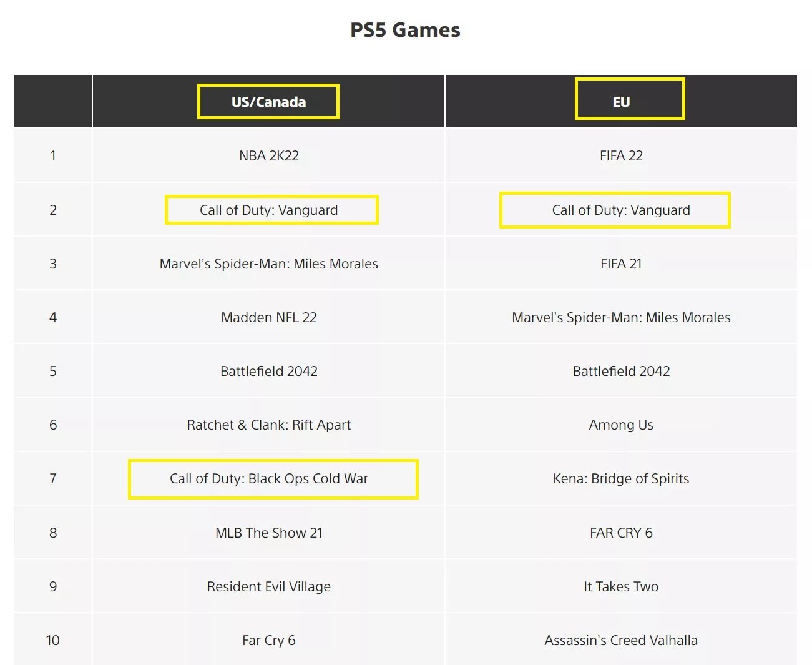Click FIFA 22 in EU column

coord(621,155)
